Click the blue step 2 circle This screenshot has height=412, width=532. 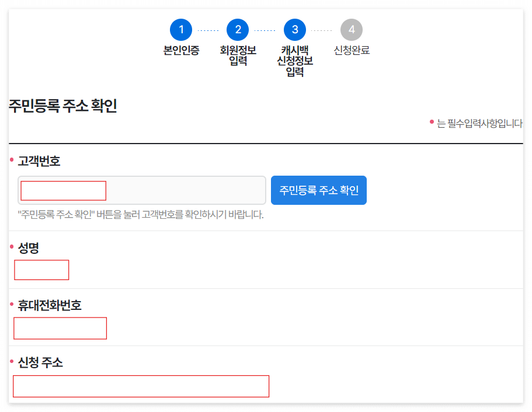[x=237, y=29]
